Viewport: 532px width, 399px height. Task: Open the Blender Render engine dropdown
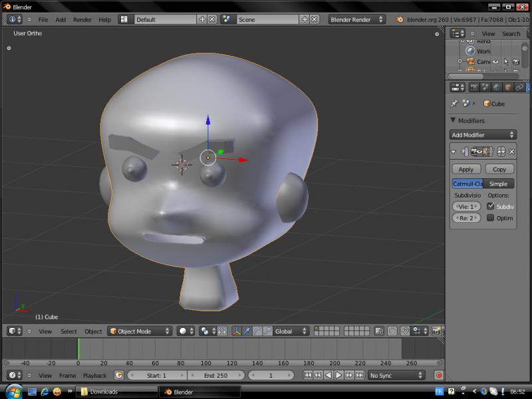pyautogui.click(x=356, y=19)
